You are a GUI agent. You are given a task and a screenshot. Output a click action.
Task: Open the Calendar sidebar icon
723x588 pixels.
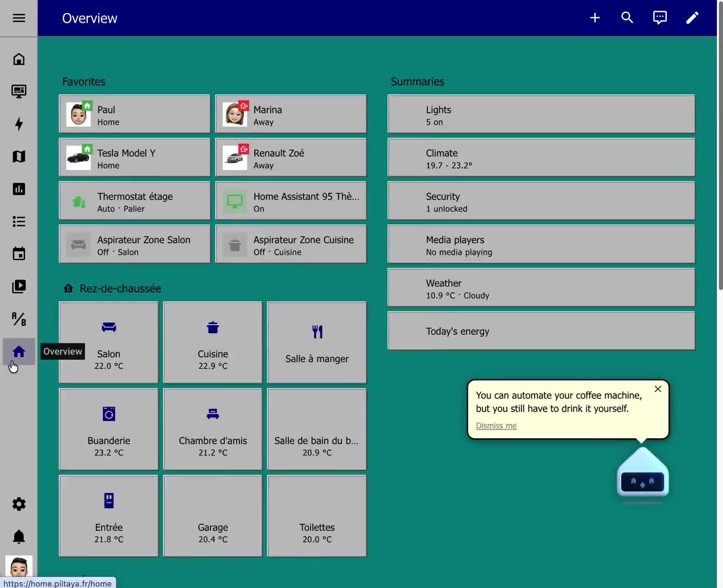[x=19, y=254]
